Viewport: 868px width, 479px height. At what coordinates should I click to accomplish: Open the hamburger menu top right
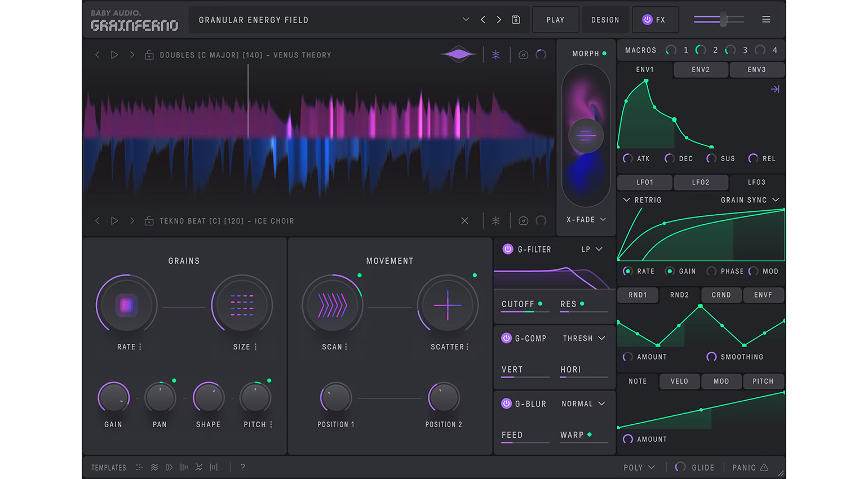766,19
